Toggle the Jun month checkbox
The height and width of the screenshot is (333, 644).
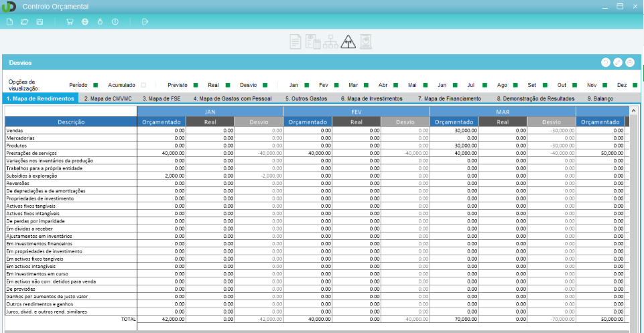(455, 85)
